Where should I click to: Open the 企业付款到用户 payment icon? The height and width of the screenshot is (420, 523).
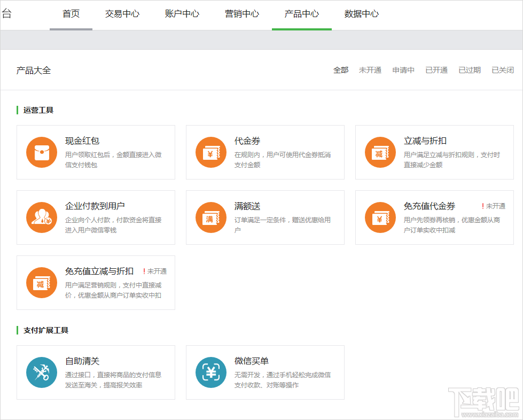41,217
